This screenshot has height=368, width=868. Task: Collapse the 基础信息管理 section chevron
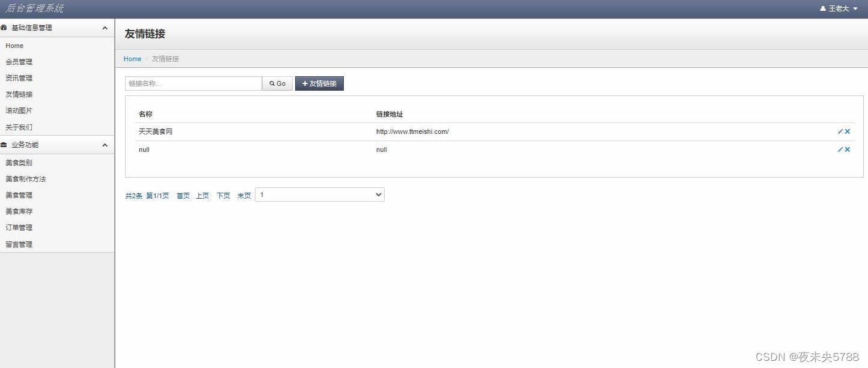coord(105,28)
